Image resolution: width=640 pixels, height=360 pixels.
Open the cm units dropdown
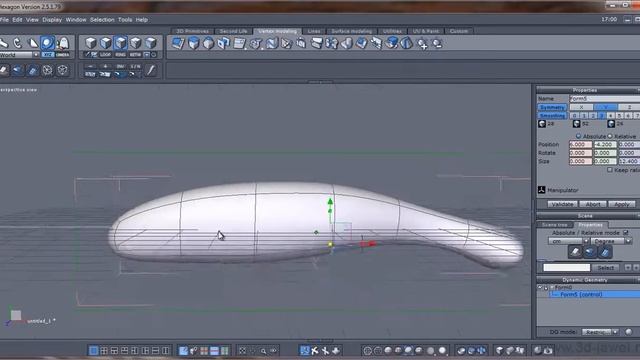click(586, 241)
